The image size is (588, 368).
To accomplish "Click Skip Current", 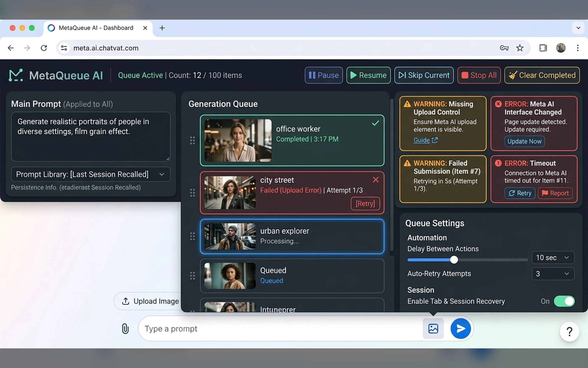I will 424,75.
